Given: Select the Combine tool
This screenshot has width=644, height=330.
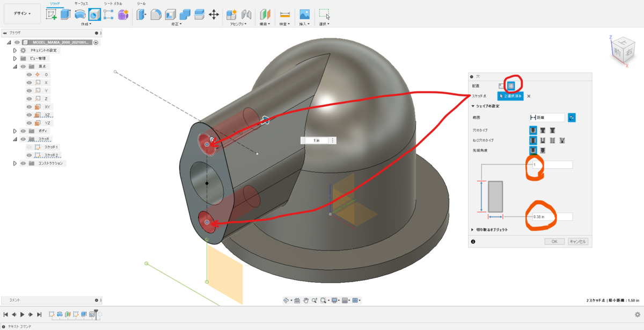Looking at the screenshot, I should click(185, 15).
